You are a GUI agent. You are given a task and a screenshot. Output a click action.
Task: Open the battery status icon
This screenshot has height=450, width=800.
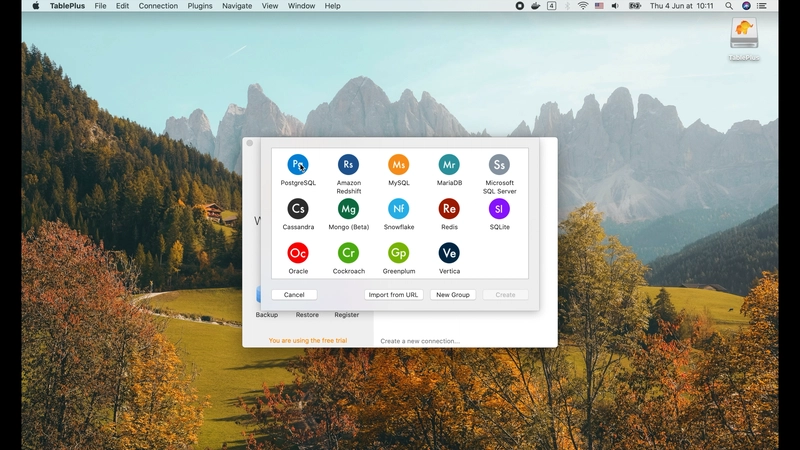pos(635,6)
